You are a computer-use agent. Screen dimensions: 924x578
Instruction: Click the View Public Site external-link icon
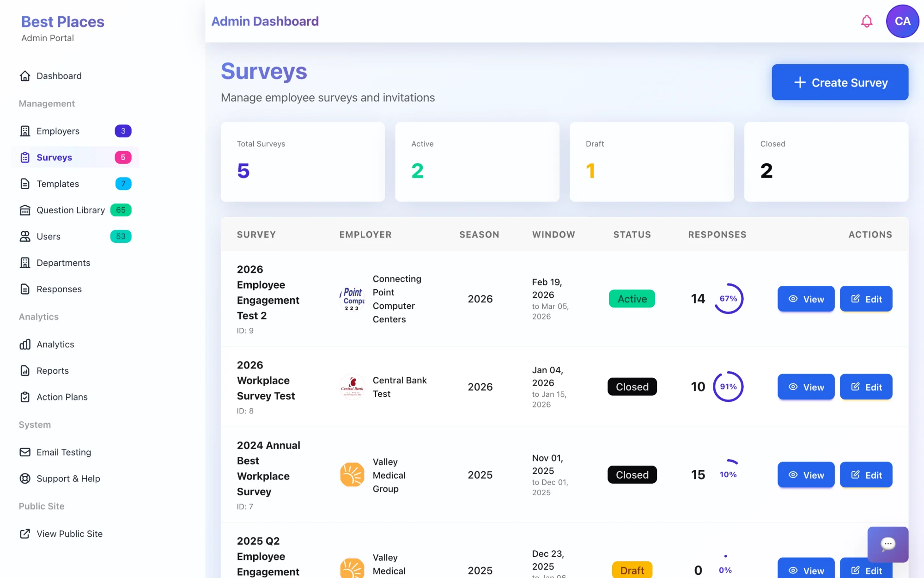(25, 534)
